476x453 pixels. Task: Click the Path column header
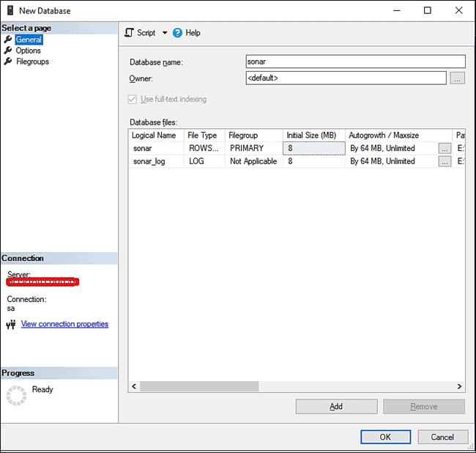459,135
